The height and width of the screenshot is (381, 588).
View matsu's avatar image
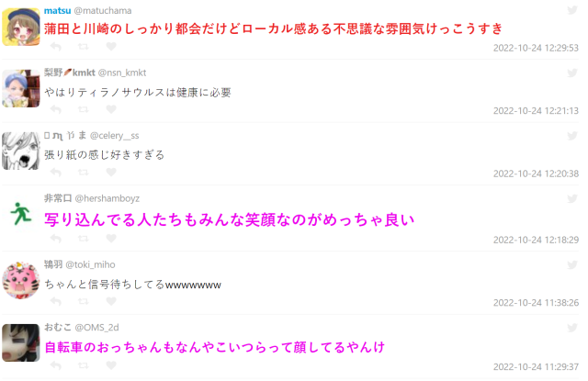(20, 27)
